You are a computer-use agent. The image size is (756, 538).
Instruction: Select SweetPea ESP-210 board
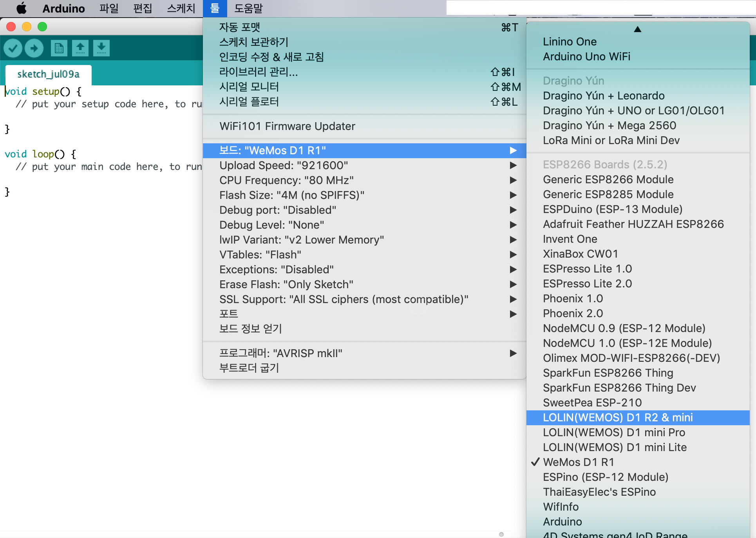pos(638,403)
